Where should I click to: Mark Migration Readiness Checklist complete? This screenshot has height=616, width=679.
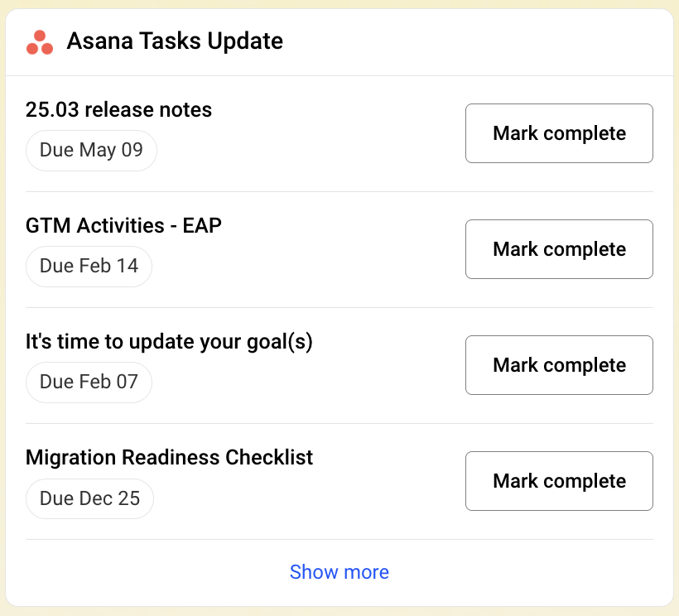559,481
